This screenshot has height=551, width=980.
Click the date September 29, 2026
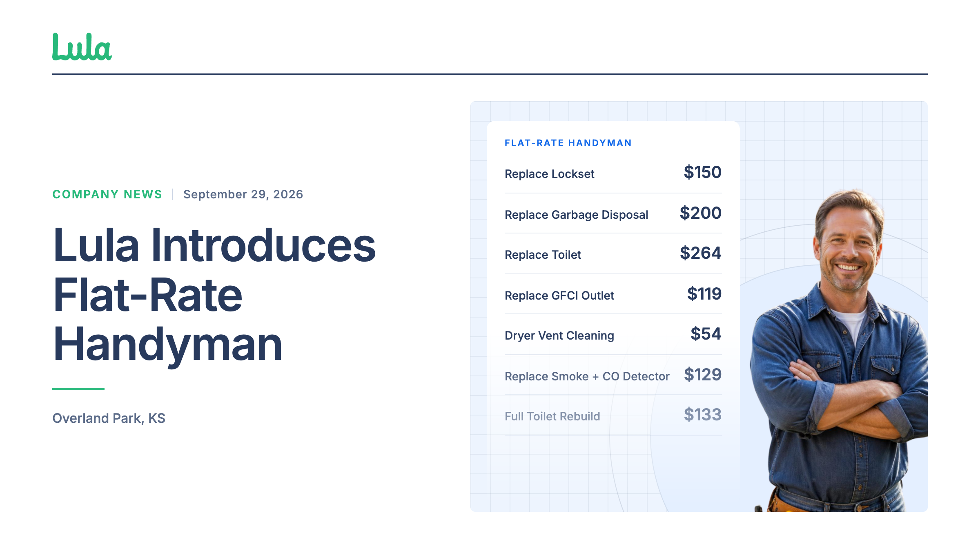click(x=243, y=194)
